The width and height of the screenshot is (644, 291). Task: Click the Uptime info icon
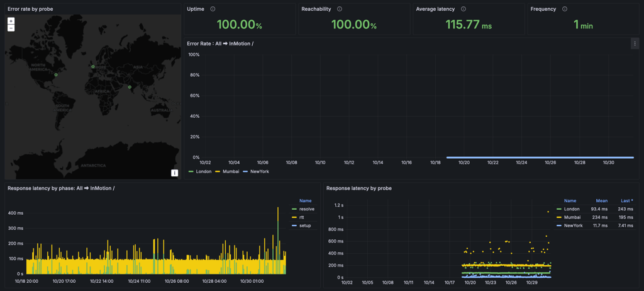pos(213,9)
